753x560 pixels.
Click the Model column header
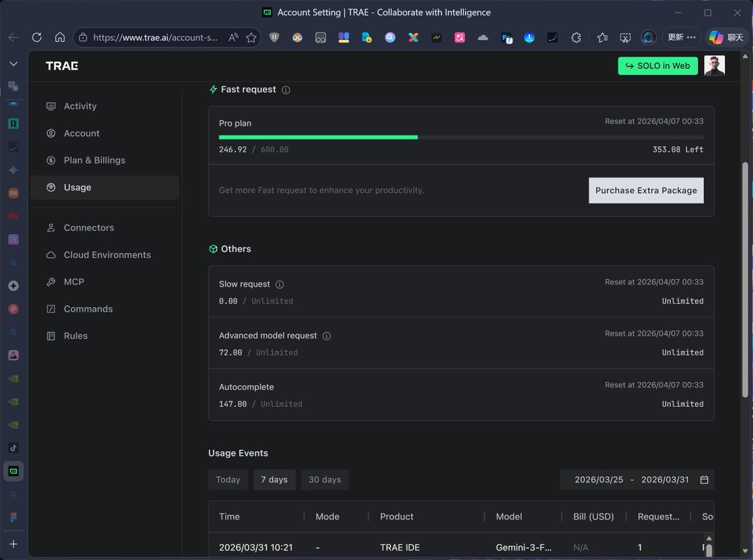[509, 516]
